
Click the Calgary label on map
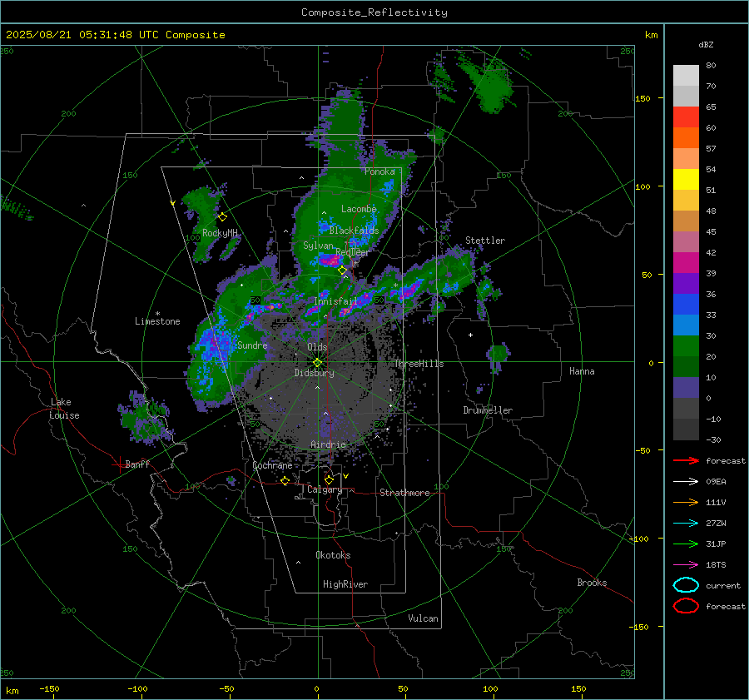coord(325,489)
